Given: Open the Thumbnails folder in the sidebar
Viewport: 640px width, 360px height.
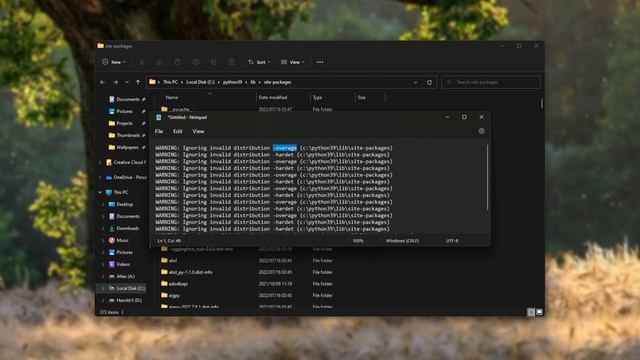Looking at the screenshot, I should pyautogui.click(x=127, y=135).
